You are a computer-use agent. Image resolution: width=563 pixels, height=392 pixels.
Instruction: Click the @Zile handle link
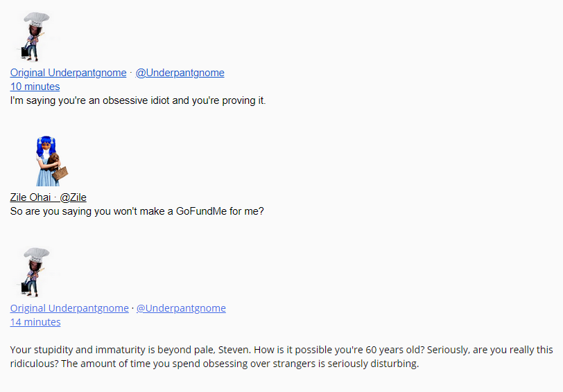point(73,197)
